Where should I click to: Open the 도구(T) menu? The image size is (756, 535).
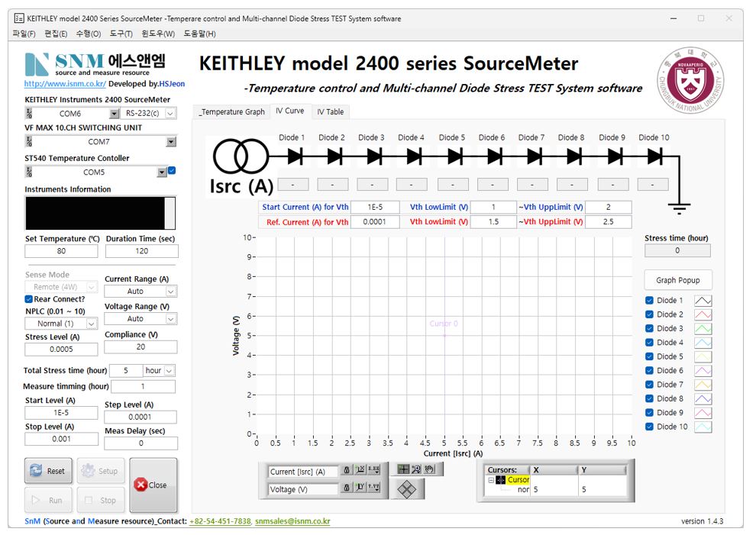(121, 34)
